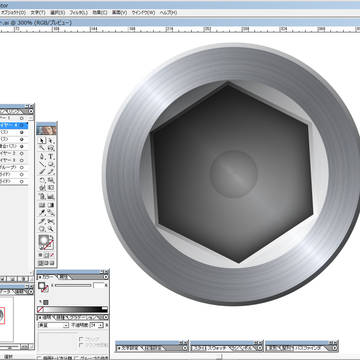Select the Free Transform tool
The height and width of the screenshot is (360, 360).
tap(51, 188)
